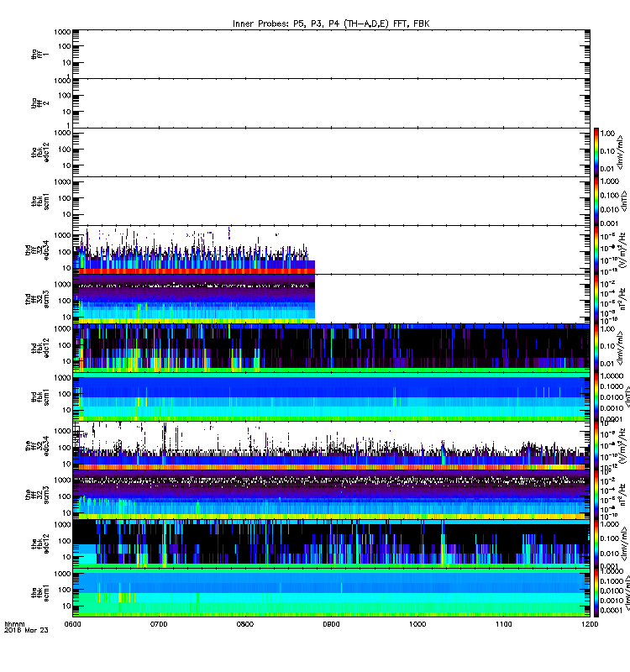This screenshot has height=672, width=630.
Task: Click the thd fbk edc12 spectrogram panel
Action: (331, 348)
